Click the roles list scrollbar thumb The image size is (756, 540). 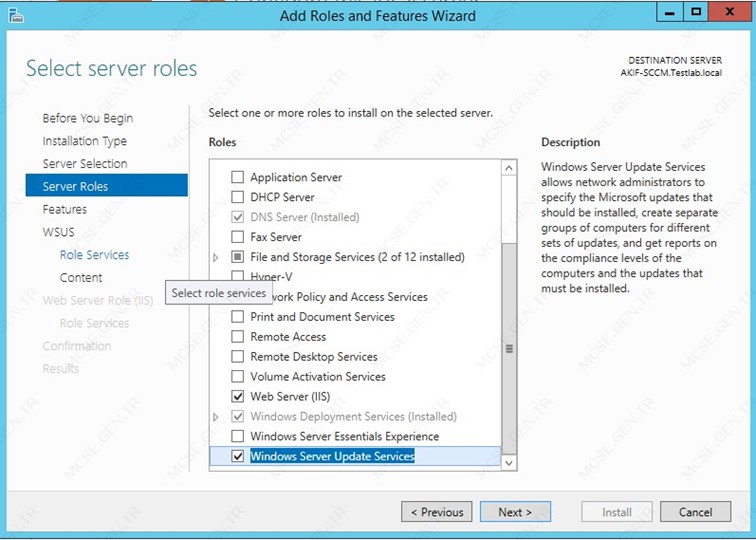tap(509, 348)
